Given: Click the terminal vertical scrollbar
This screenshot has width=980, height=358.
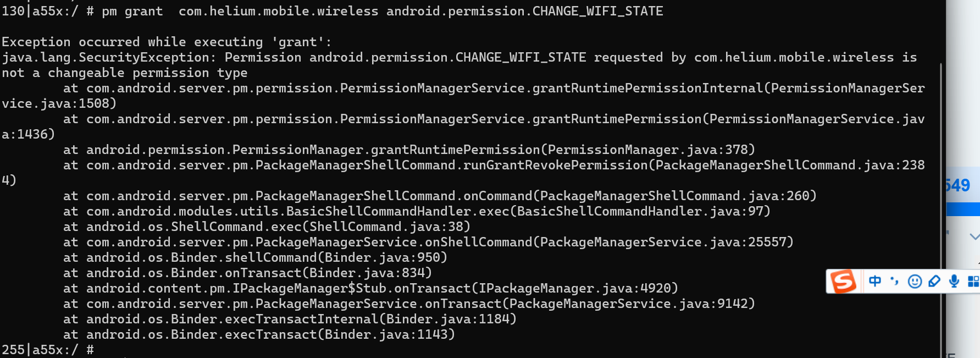Looking at the screenshot, I should click(941, 209).
